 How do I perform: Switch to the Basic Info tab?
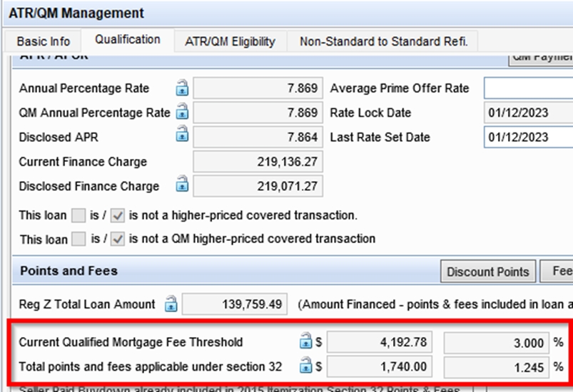(x=44, y=41)
